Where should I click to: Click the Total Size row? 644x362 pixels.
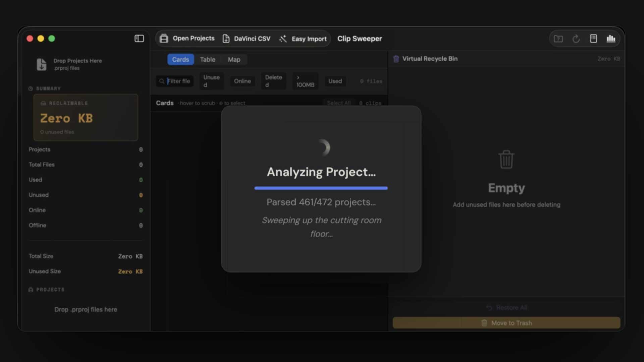(86, 256)
